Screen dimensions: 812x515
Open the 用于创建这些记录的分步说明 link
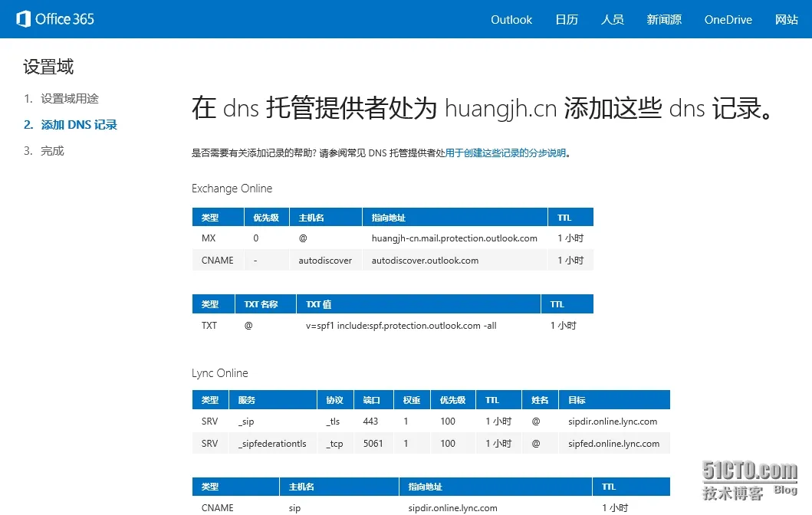505,153
